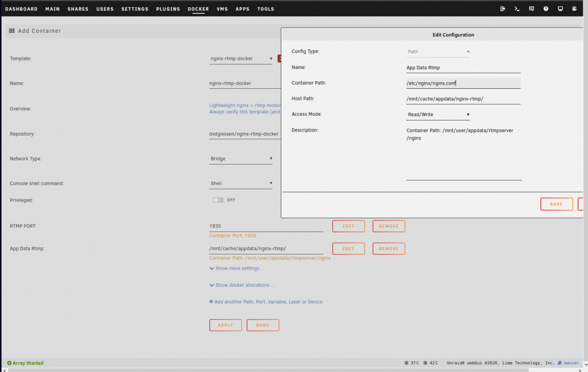The image size is (588, 372).
Task: Click the Description text area
Action: pos(465,153)
